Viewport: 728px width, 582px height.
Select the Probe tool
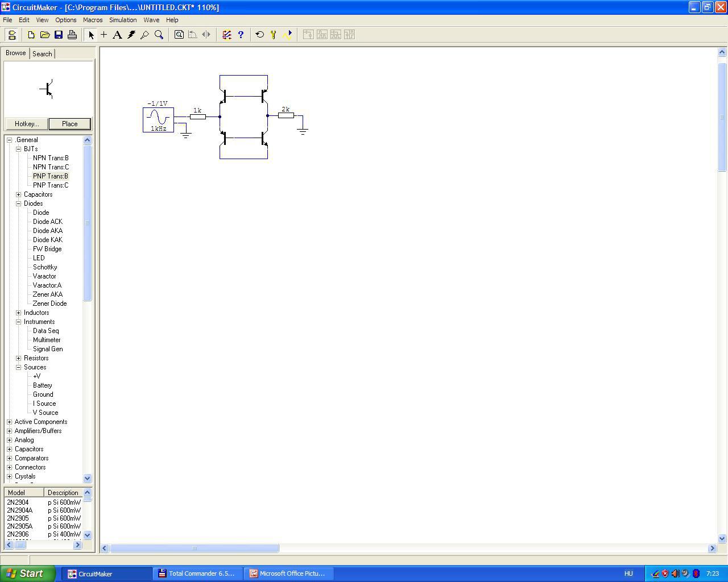[145, 35]
